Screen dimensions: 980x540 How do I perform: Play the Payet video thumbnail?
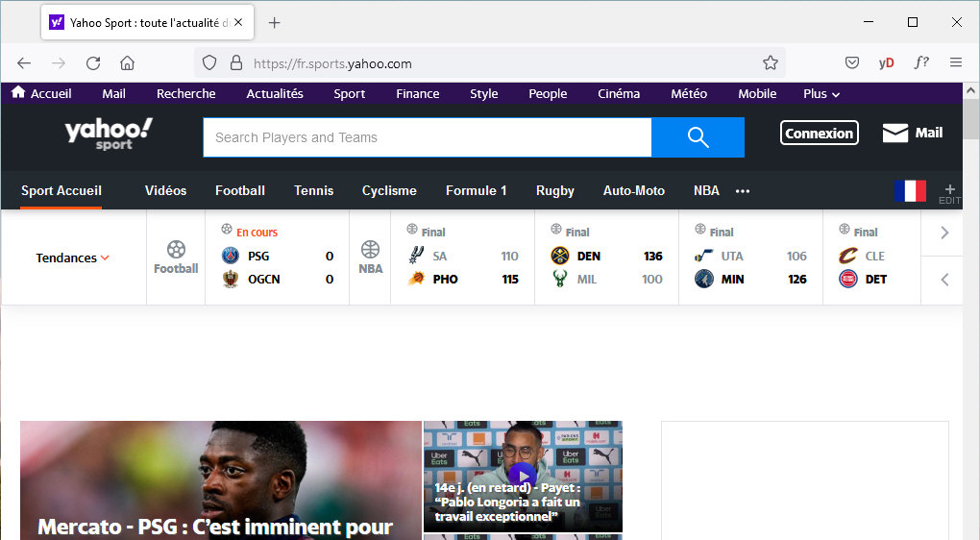[x=522, y=475]
